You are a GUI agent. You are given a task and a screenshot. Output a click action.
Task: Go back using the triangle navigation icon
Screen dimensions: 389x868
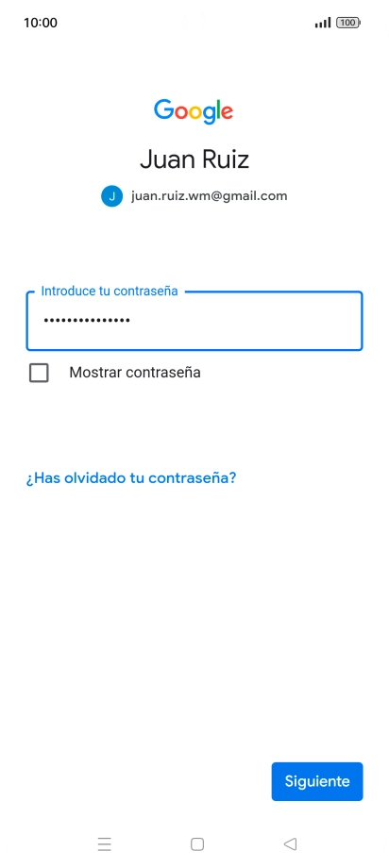(x=290, y=844)
